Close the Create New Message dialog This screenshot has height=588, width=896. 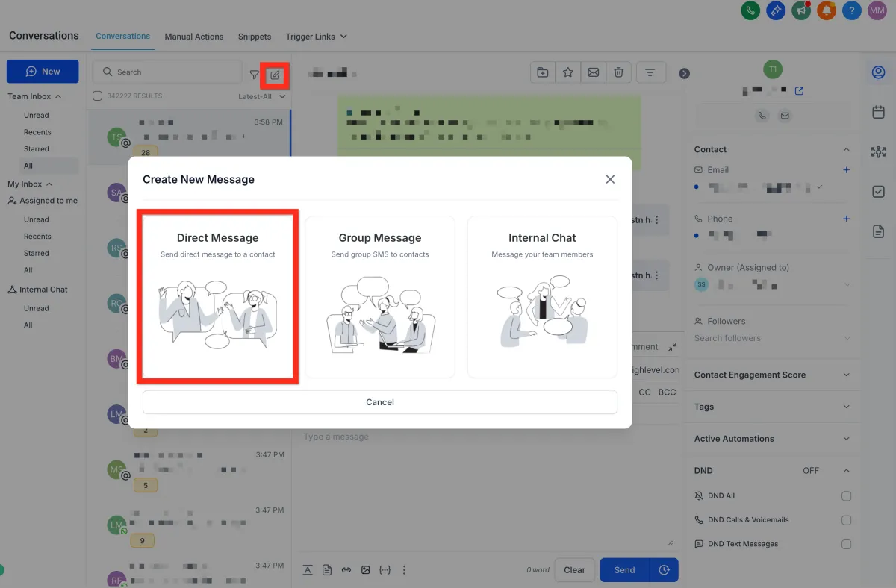point(610,179)
